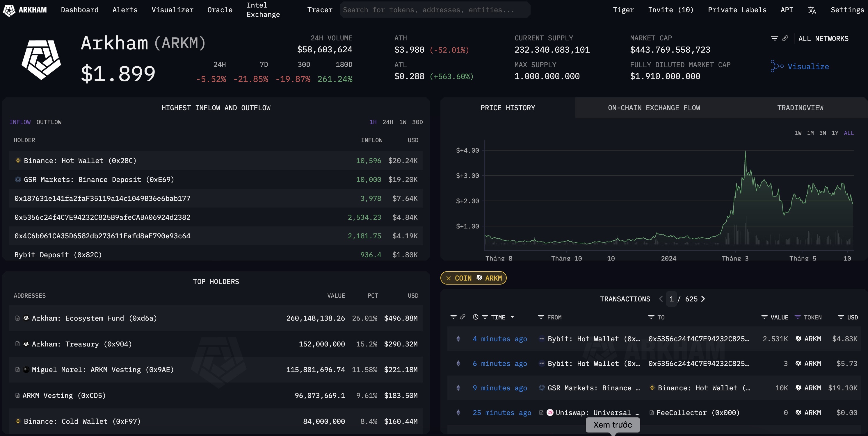Open the USD column filter icon

pyautogui.click(x=841, y=317)
